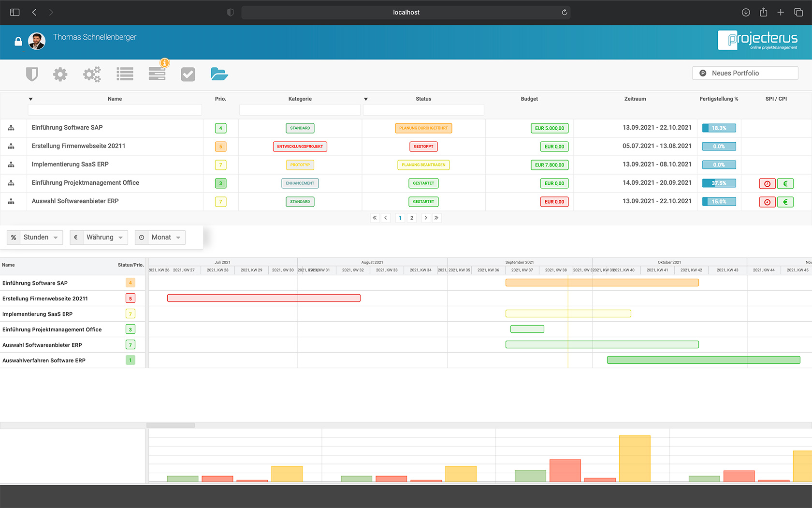Go to page 2 of the project list
Screen dimensions: 812x508
tap(412, 218)
